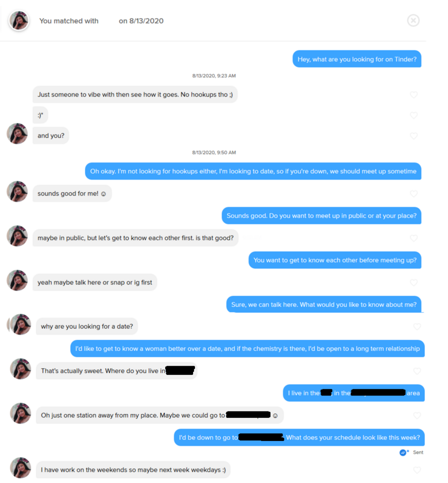This screenshot has height=483, width=448.
Task: Like the 'work on the weekends' message
Action: tap(417, 470)
